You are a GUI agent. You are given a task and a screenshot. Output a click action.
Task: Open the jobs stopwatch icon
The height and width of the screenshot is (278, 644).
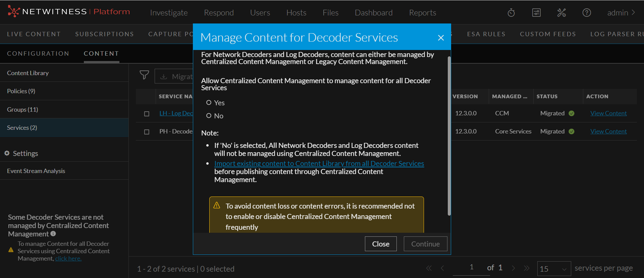coord(511,13)
